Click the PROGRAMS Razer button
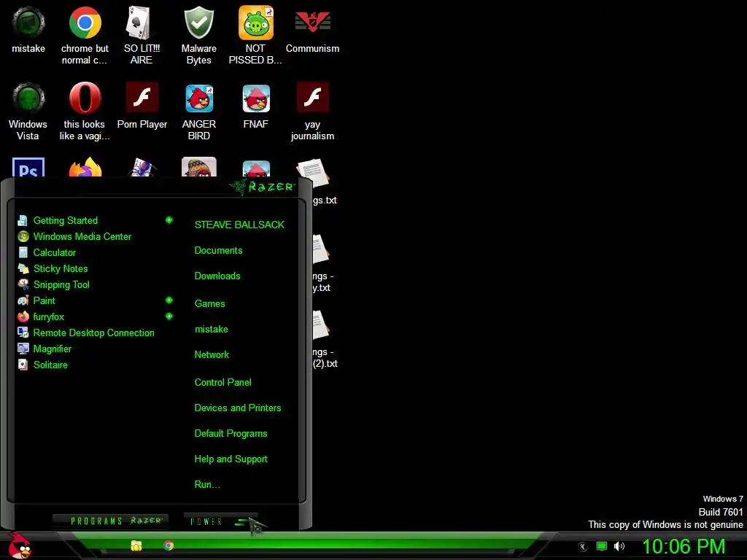The height and width of the screenshot is (560, 747). point(110,521)
